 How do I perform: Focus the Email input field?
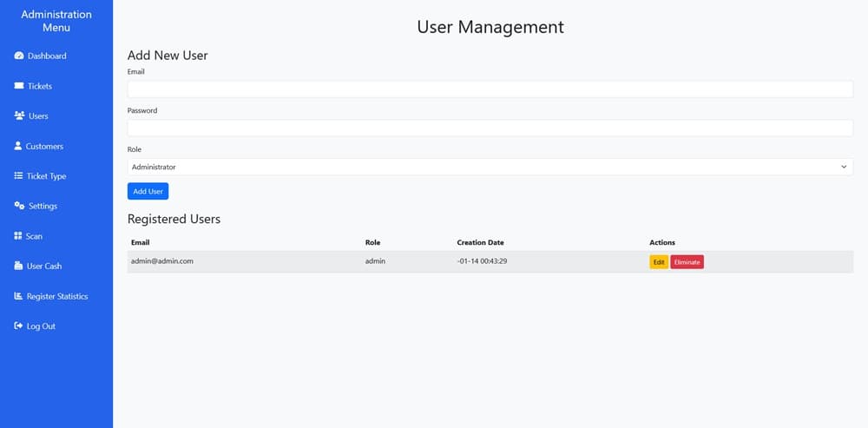490,89
